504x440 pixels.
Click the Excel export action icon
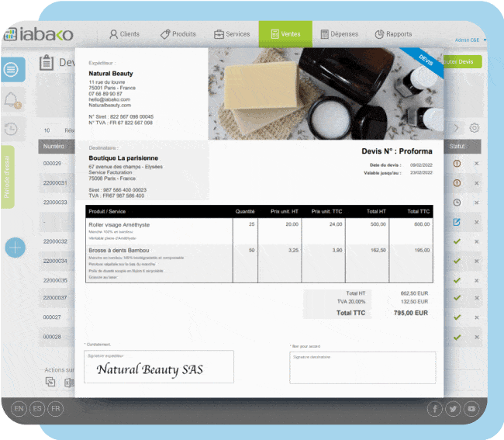pos(69,383)
